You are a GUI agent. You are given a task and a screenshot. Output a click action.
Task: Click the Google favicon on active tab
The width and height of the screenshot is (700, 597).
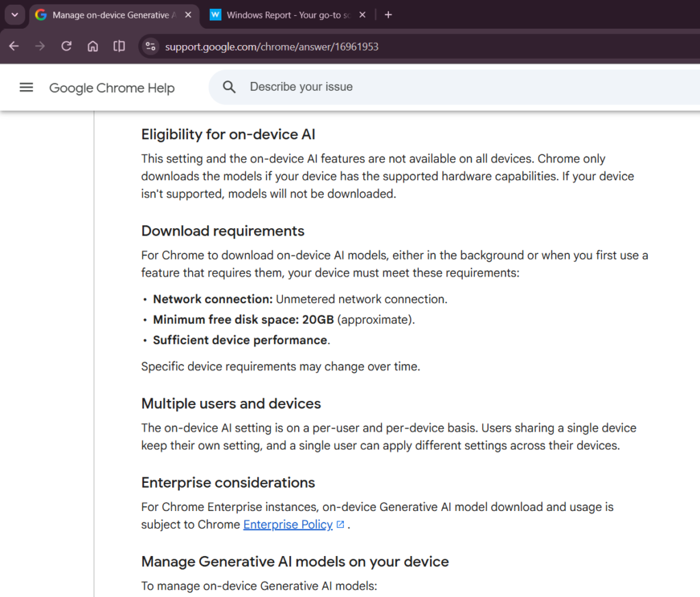41,15
